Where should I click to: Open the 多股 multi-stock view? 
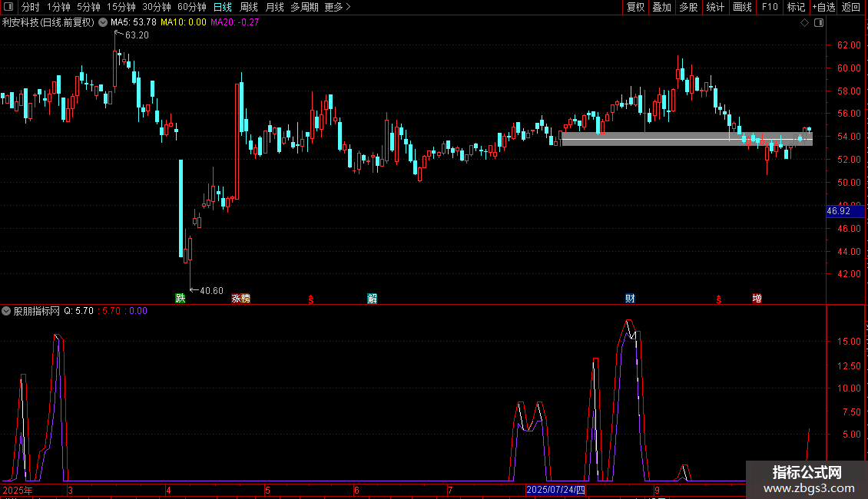(x=688, y=7)
